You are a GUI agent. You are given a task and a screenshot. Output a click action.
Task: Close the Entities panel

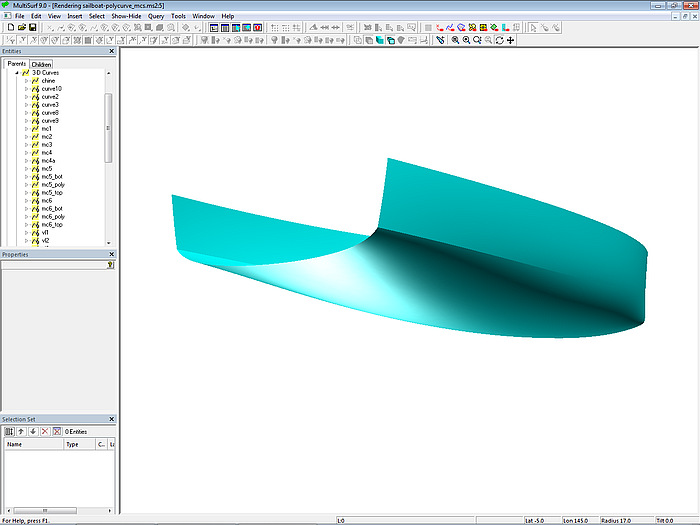[111, 51]
